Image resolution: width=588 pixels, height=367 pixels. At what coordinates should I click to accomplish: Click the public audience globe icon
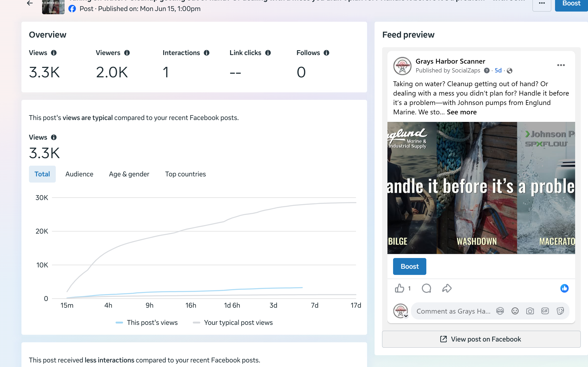[510, 71]
